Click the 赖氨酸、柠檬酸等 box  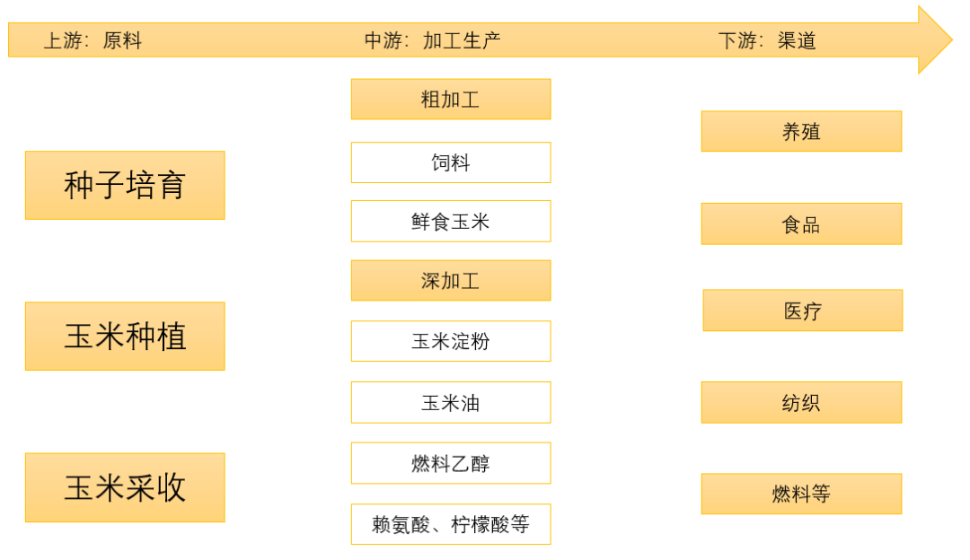(x=450, y=524)
